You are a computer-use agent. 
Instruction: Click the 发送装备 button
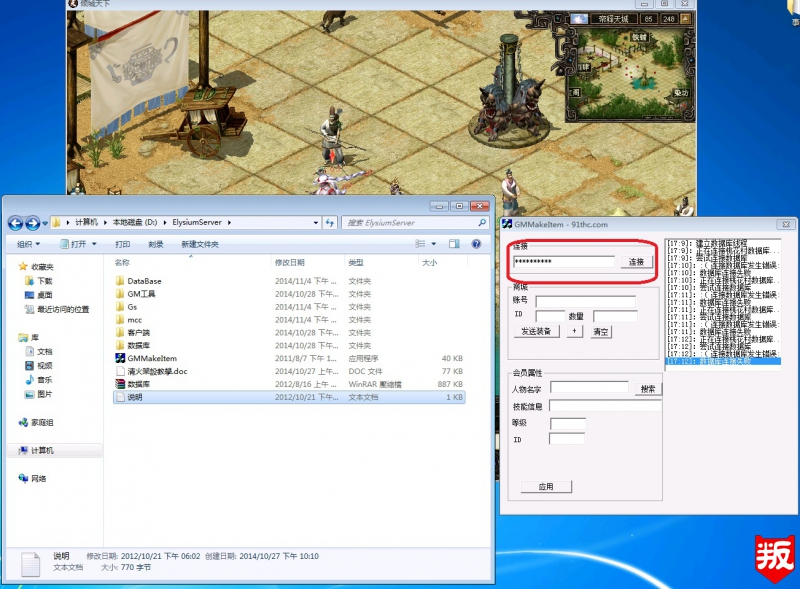click(x=536, y=331)
